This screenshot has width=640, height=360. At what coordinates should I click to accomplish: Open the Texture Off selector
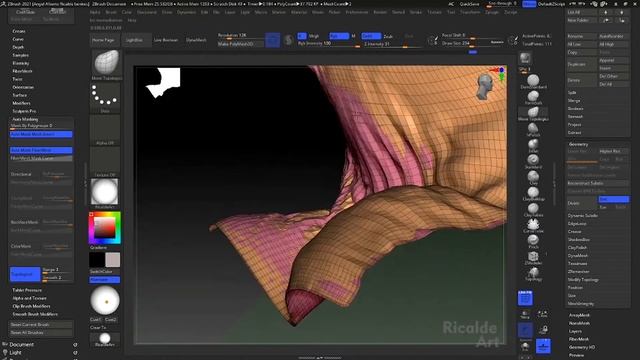click(105, 161)
